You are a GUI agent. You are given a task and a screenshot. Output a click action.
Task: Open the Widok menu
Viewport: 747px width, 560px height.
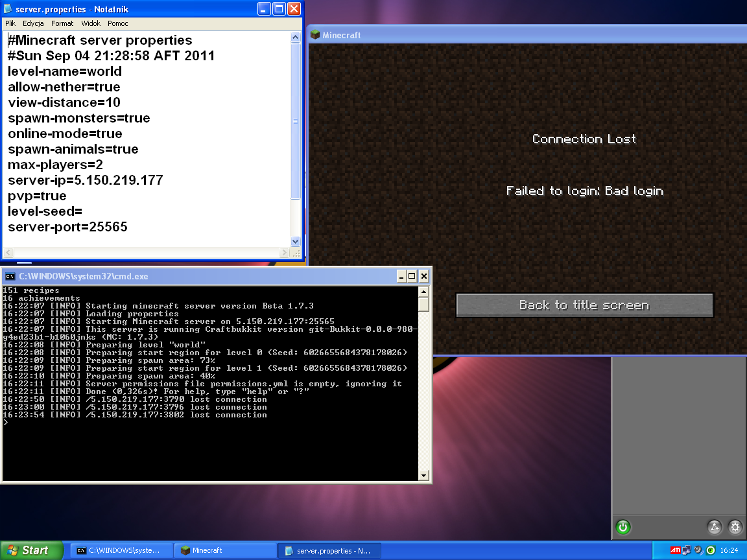(91, 23)
